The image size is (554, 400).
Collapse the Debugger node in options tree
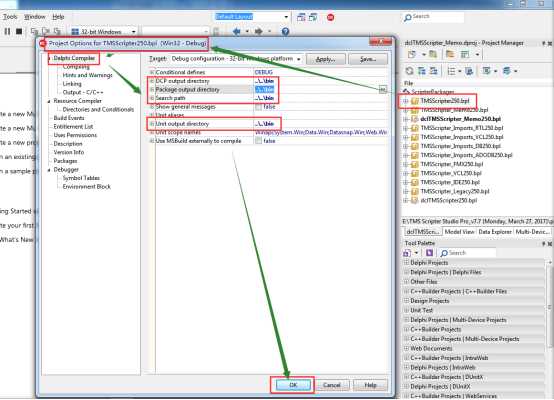pyautogui.click(x=49, y=170)
